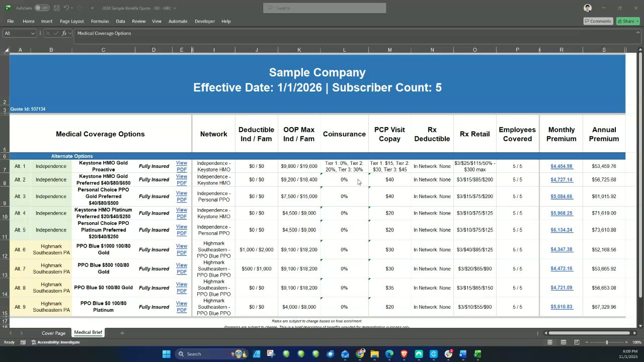Open the Data tab
This screenshot has width=644, height=362.
click(x=120, y=21)
